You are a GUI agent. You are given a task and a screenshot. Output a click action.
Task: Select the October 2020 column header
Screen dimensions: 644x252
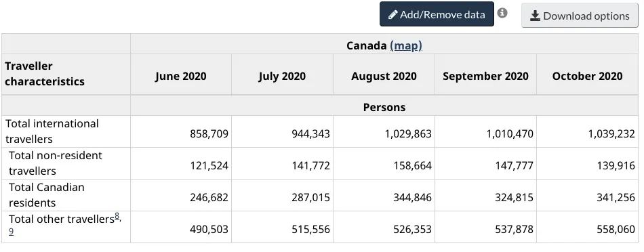coord(587,76)
